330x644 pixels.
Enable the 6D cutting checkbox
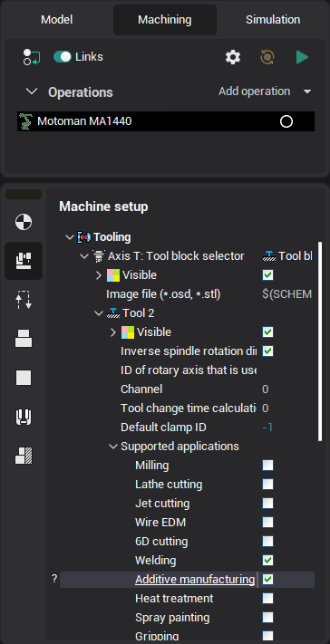[x=268, y=542]
